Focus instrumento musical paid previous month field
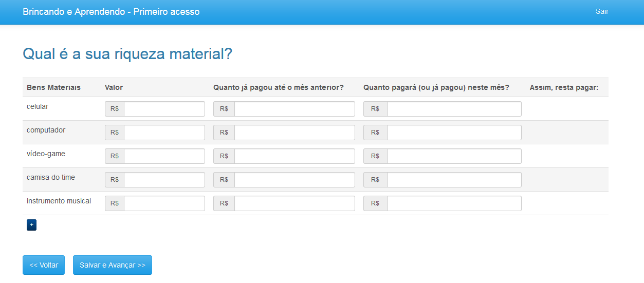 tap(295, 203)
